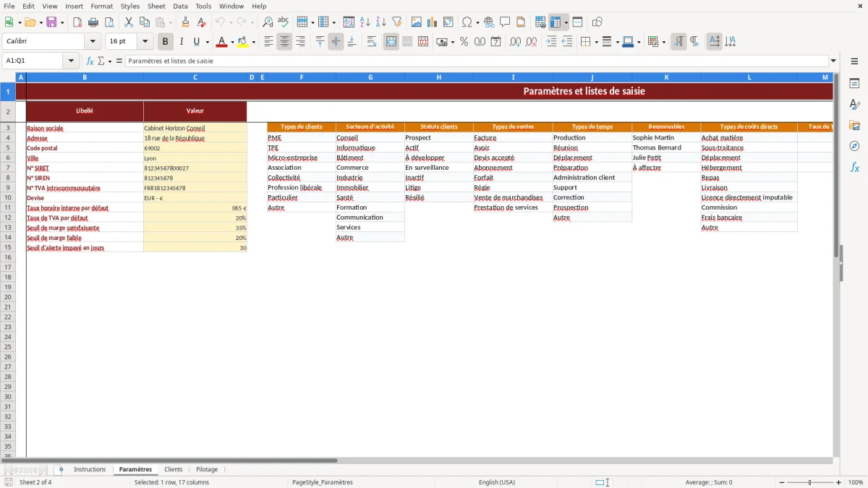Open the Tools menu
Viewport: 868px width, 488px height.
tap(203, 6)
